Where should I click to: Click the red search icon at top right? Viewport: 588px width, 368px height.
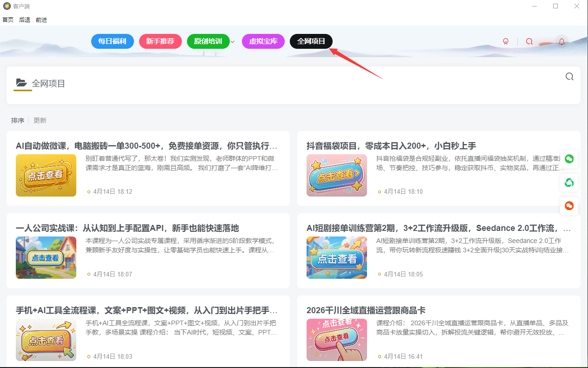(529, 41)
